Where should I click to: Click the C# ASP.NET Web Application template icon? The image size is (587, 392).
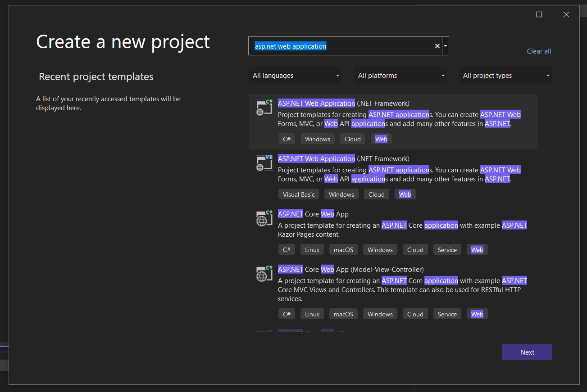[x=264, y=108]
